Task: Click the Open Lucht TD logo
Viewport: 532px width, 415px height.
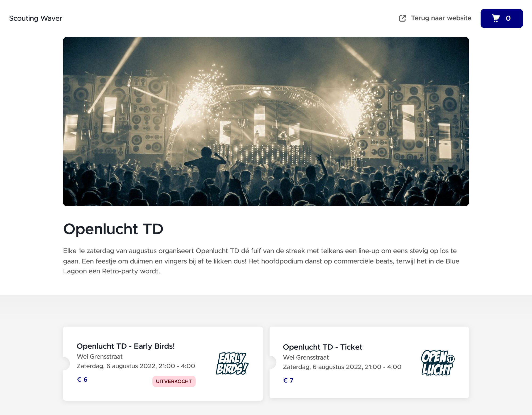Action: point(438,363)
